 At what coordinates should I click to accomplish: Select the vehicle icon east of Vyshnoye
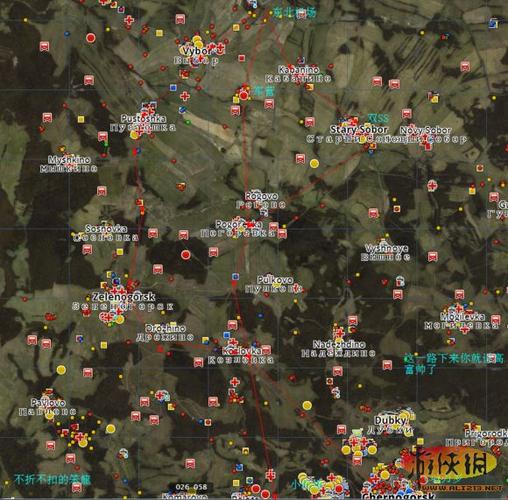(433, 256)
